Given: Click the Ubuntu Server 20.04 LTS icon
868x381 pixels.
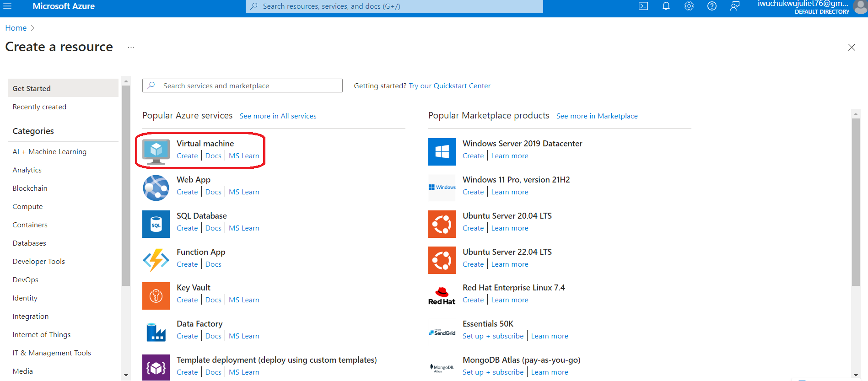Looking at the screenshot, I should click(x=442, y=224).
